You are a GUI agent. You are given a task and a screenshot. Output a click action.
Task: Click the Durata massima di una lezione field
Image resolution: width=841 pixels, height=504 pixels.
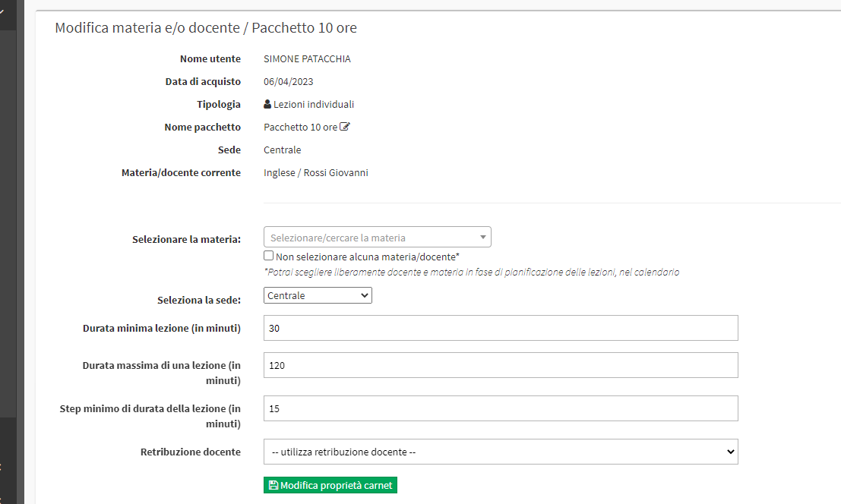(501, 365)
